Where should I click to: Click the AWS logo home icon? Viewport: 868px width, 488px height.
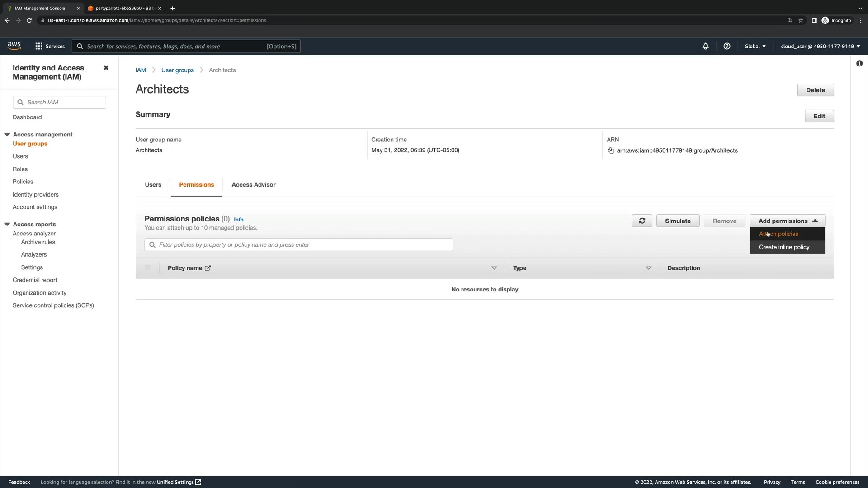click(14, 46)
